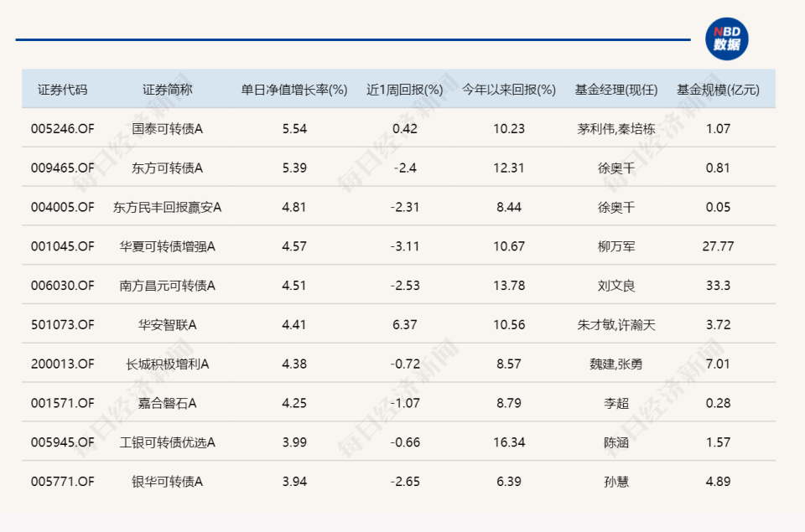Click fund 东方民丰回报赢安A
805x532 pixels.
(168, 206)
